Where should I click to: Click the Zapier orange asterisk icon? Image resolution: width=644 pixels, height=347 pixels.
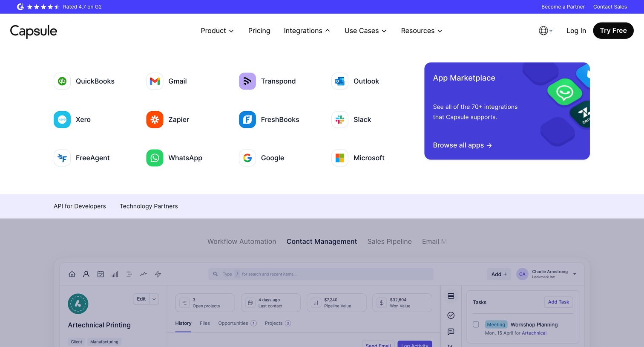pos(155,119)
